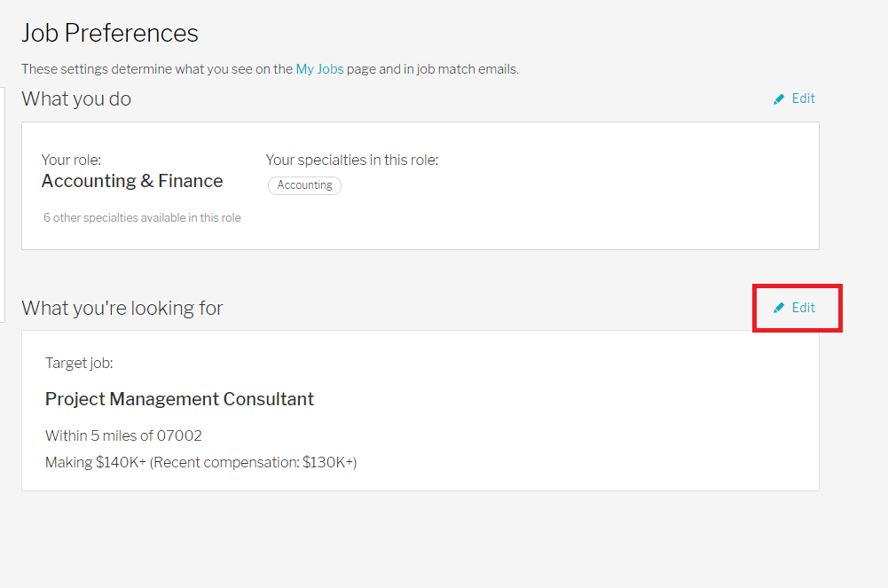Click the Job Preferences heading
Viewport: 888px width, 588px height.
(x=110, y=33)
